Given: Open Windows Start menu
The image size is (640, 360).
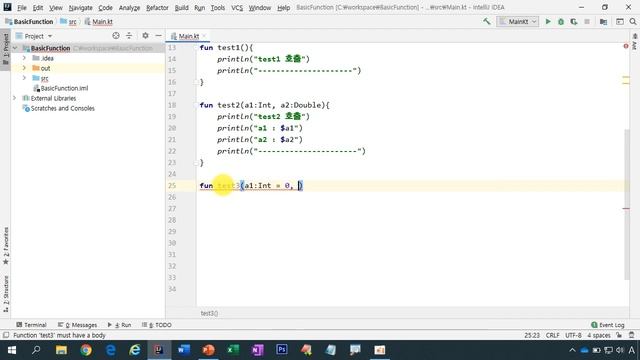Looking at the screenshot, I should click(x=11, y=350).
